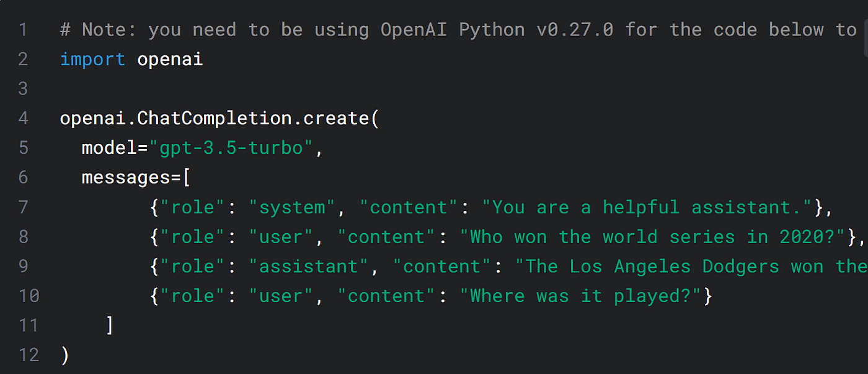Click line number 4 in the gutter
868x374 pixels.
(x=23, y=118)
